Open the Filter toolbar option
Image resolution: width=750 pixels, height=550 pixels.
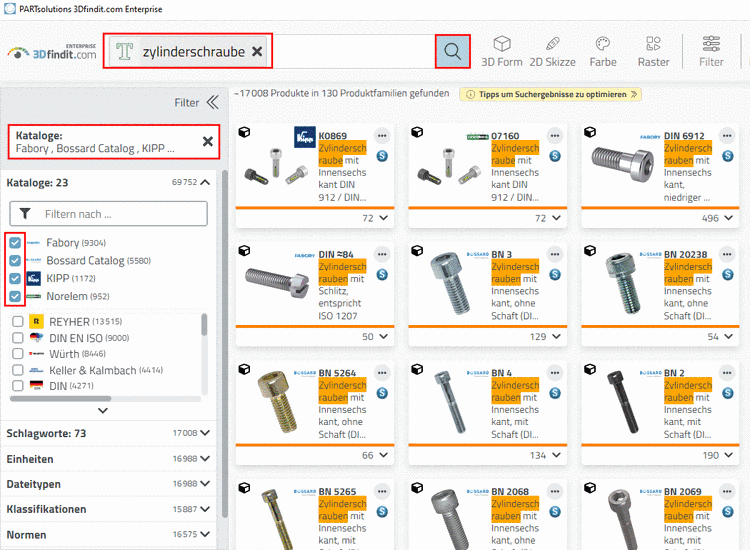tap(711, 51)
